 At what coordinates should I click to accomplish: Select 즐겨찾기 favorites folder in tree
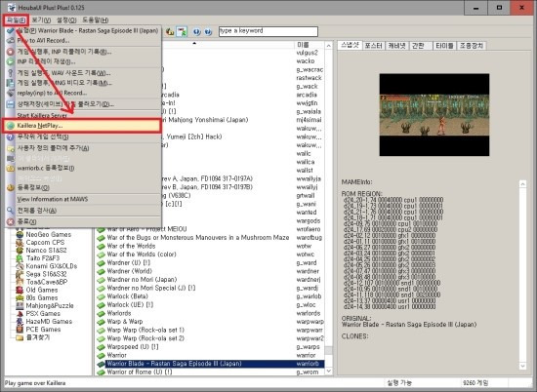tap(38, 337)
